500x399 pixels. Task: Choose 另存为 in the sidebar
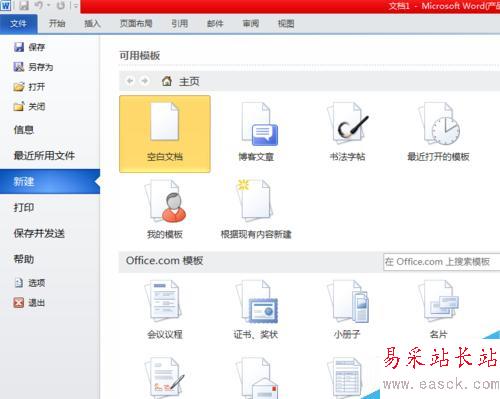coord(33,67)
